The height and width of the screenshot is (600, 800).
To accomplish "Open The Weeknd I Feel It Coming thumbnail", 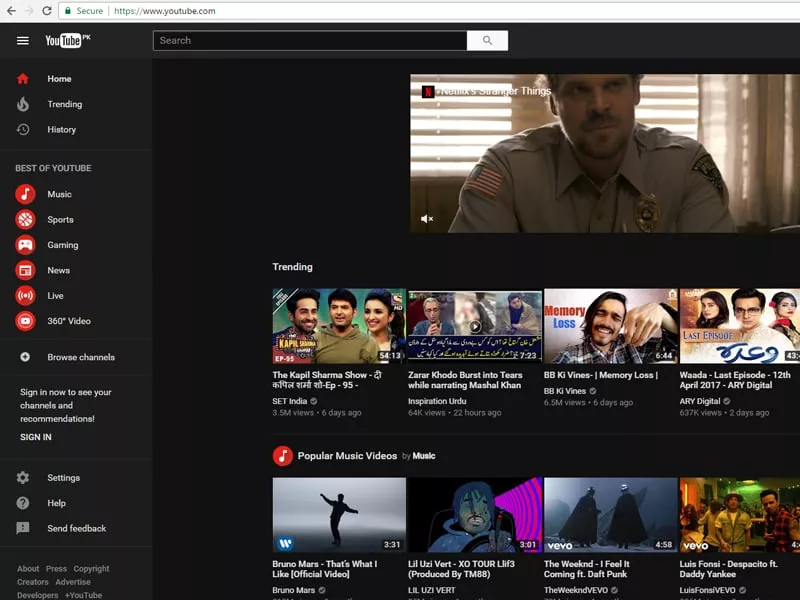I will coord(611,514).
